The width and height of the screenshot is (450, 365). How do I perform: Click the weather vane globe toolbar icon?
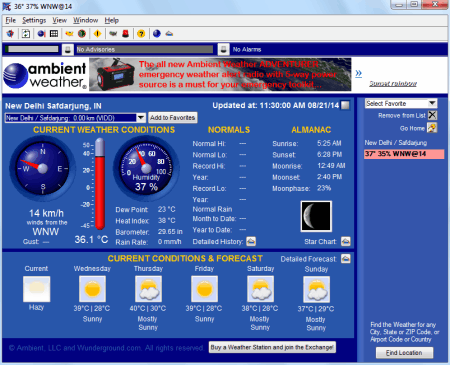(x=11, y=33)
